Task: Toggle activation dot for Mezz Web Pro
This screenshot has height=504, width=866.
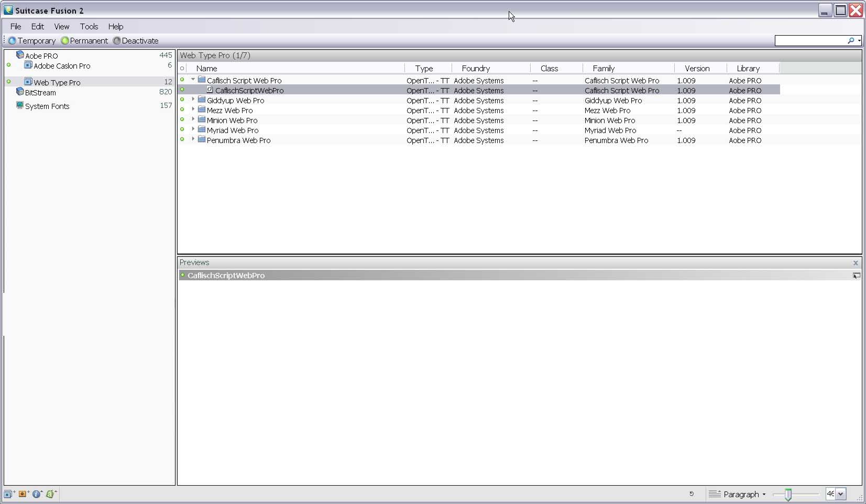Action: (x=182, y=109)
